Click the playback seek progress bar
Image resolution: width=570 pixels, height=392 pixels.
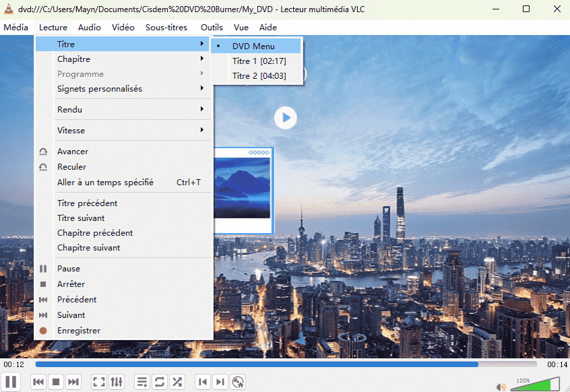point(286,364)
